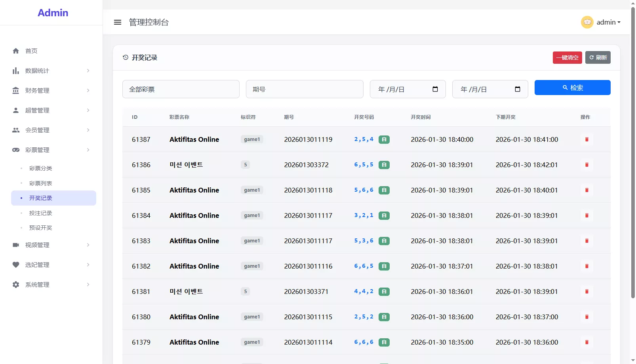Click the hamburger menu icon
Viewport: 636px width, 364px height.
click(x=118, y=22)
